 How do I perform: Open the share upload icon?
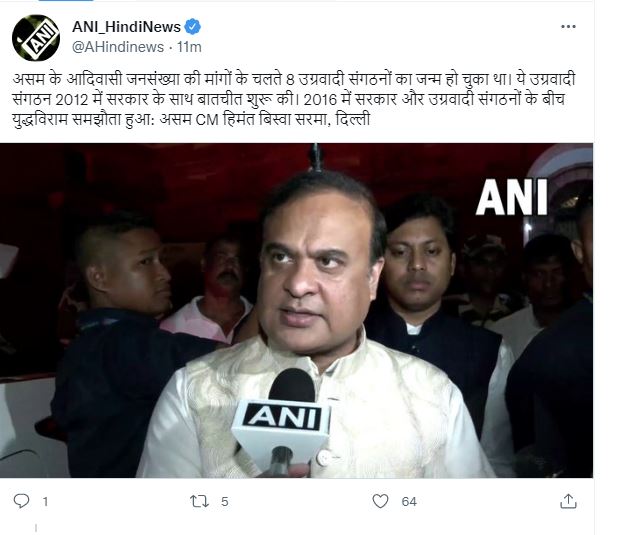[x=568, y=501]
